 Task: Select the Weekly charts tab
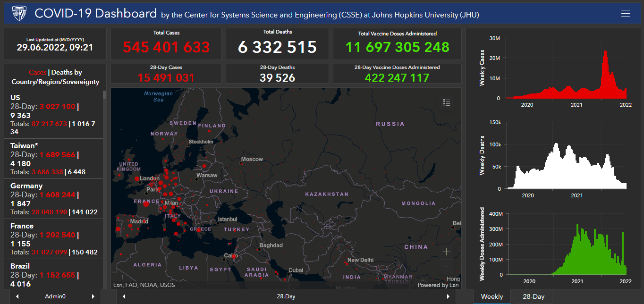[x=491, y=296]
